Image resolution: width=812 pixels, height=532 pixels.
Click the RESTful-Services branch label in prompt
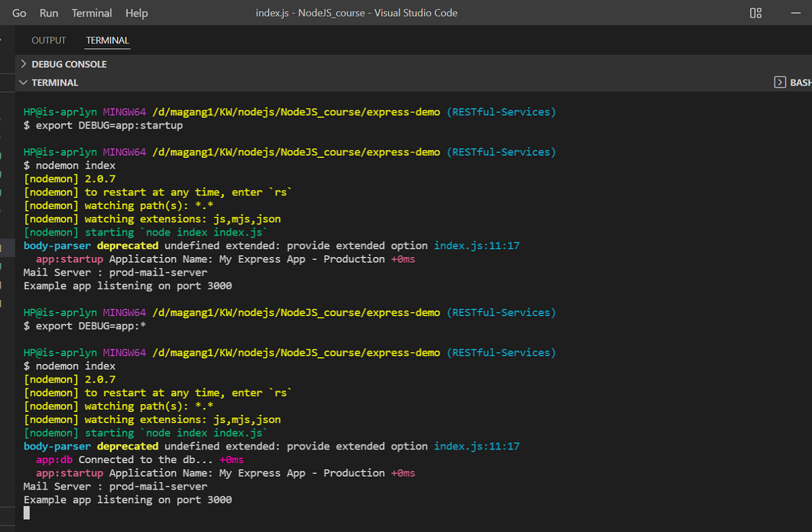[501, 111]
